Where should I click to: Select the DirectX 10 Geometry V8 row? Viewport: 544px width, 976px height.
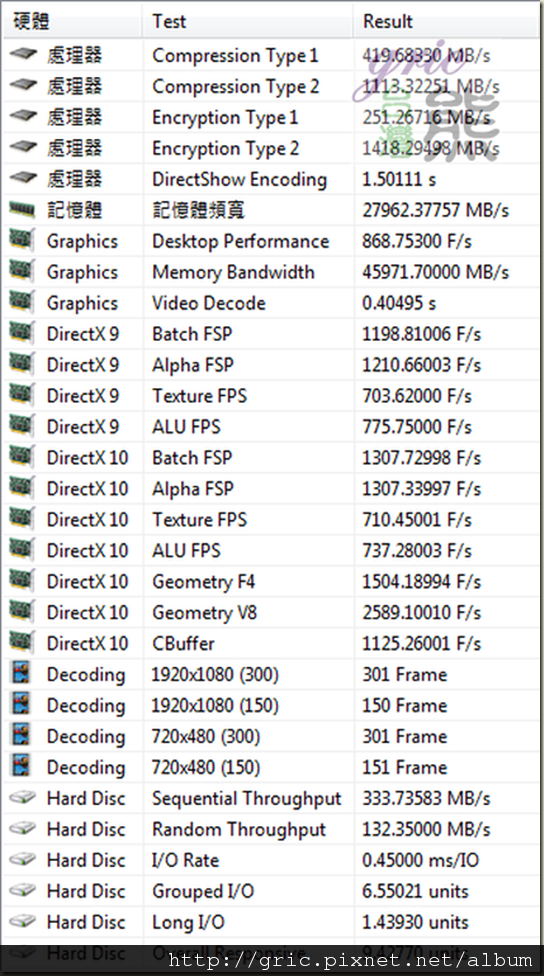tap(271, 612)
